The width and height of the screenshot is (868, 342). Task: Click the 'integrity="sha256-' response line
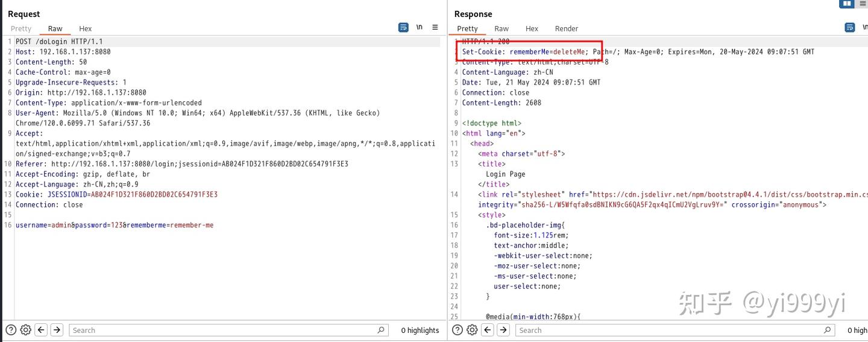652,205
